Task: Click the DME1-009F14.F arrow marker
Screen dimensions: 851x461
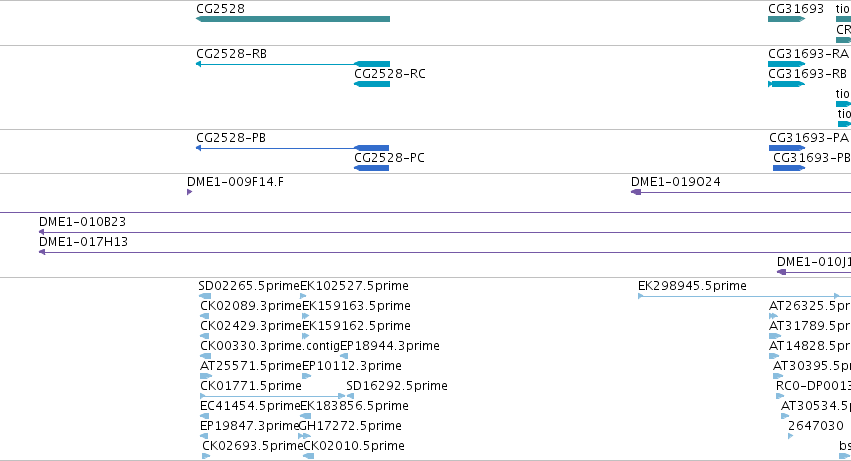Action: coord(189,192)
